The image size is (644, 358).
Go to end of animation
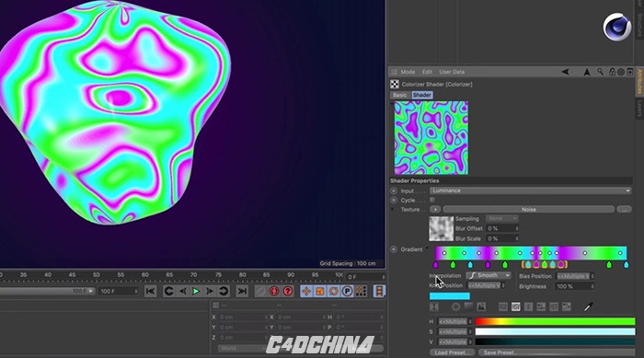click(242, 292)
